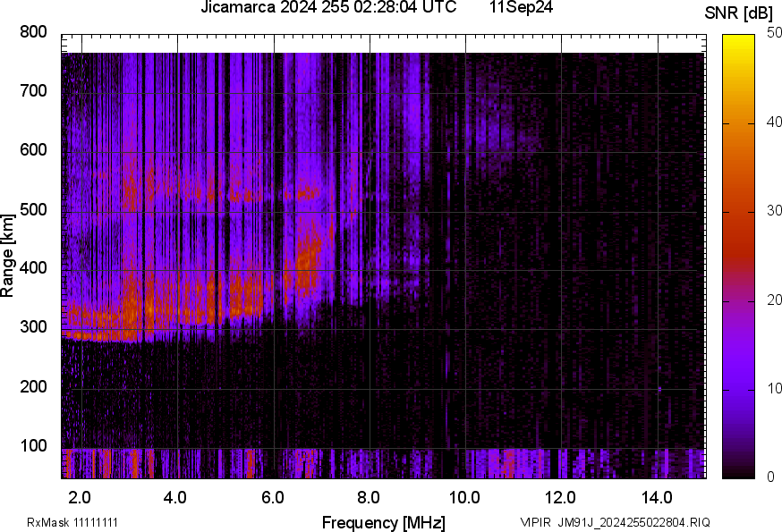Click the 2.0 frequency tick label
This screenshot has height=532, width=782.
[81, 497]
